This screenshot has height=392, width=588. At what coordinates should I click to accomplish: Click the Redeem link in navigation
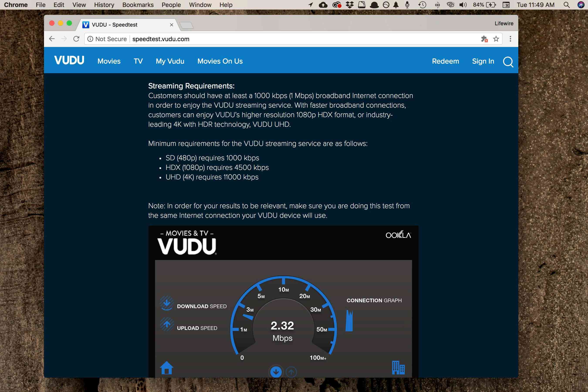coord(445,61)
